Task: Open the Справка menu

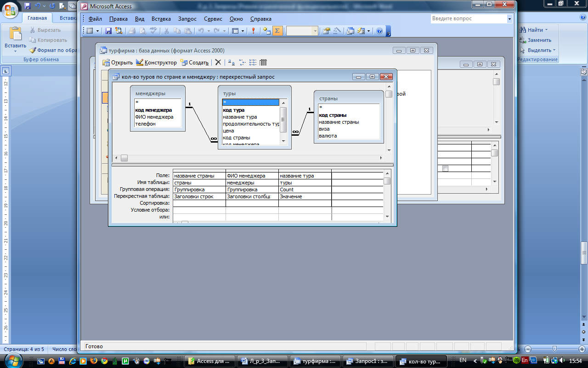Action: coord(261,19)
